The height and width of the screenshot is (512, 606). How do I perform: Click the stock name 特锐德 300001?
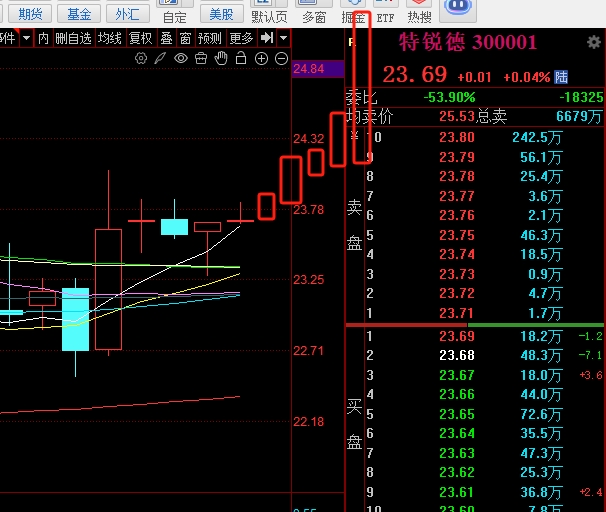pos(468,43)
